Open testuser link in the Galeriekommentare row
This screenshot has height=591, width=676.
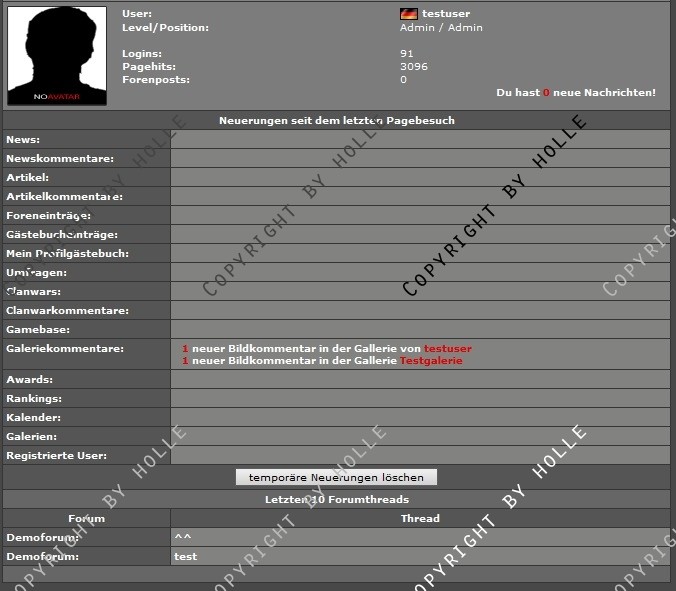pyautogui.click(x=447, y=348)
